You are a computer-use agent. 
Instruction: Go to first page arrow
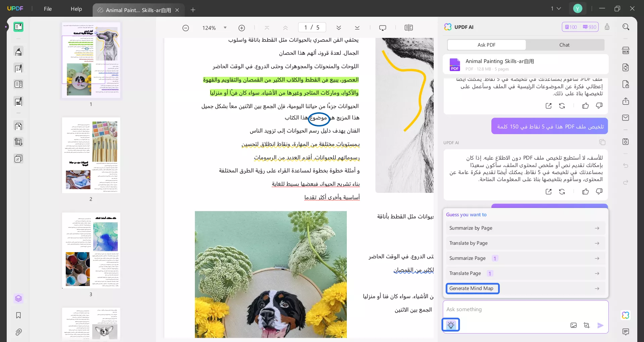tap(267, 28)
